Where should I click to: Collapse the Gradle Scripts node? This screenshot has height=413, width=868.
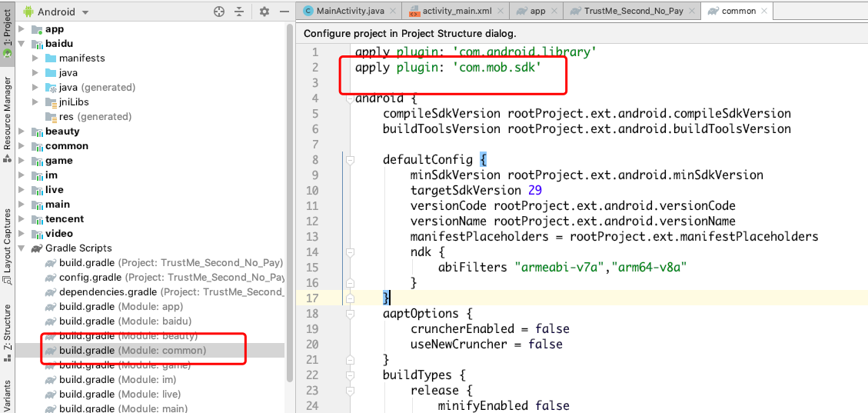[x=22, y=248]
